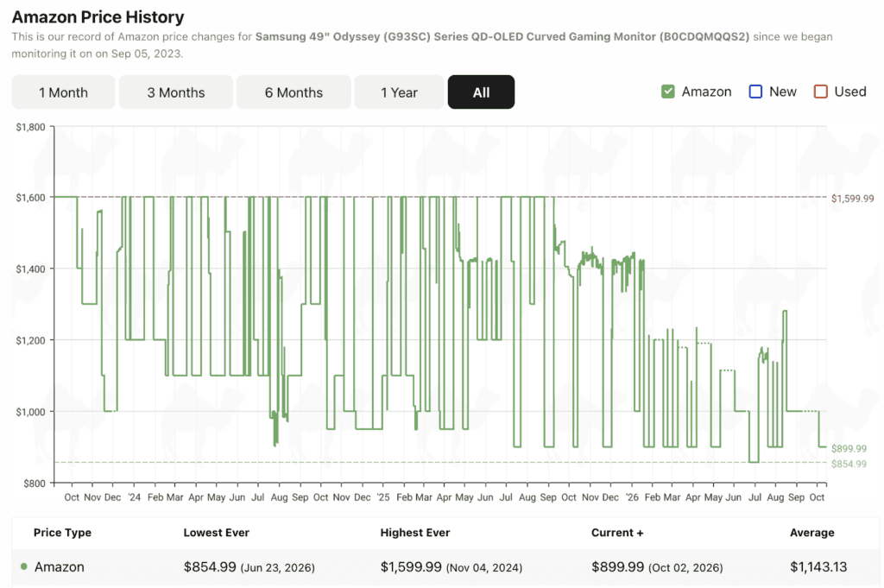
Task: Switch to the 3 Months view
Action: pos(176,92)
